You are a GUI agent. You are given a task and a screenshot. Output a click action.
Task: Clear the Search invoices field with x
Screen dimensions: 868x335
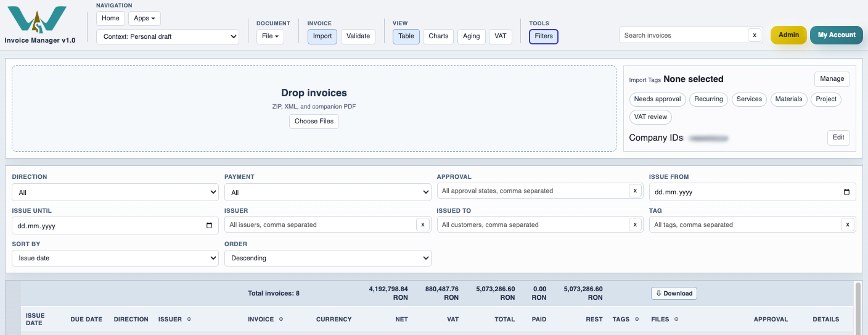[x=755, y=35]
